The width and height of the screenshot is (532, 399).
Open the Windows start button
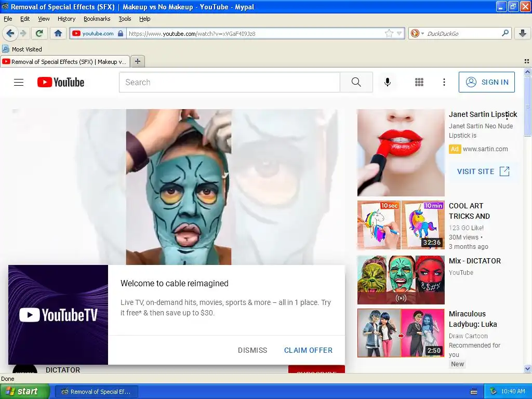click(24, 392)
